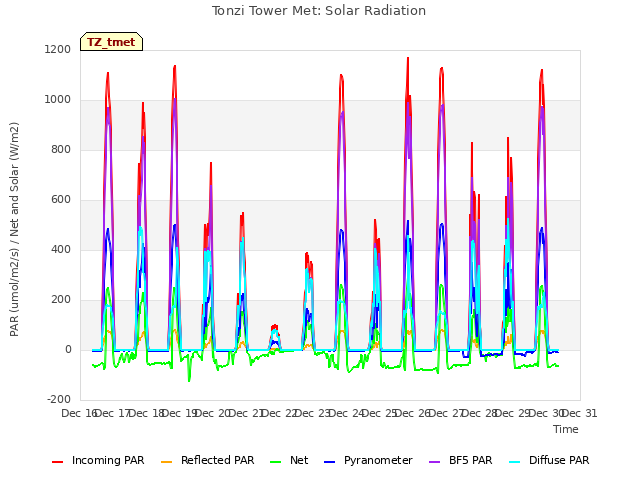The height and width of the screenshot is (480, 640).
Task: Click the 800 y-axis tick label
Action: [x=61, y=149]
